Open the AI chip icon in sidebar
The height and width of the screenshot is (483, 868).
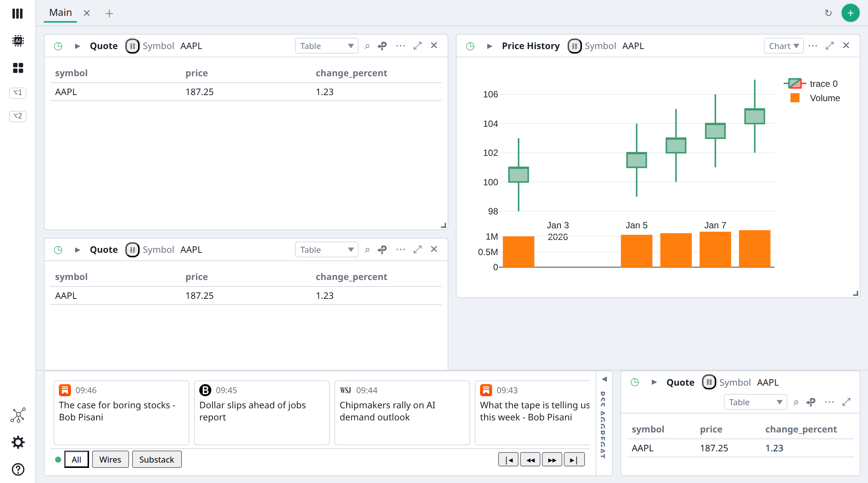click(x=18, y=41)
